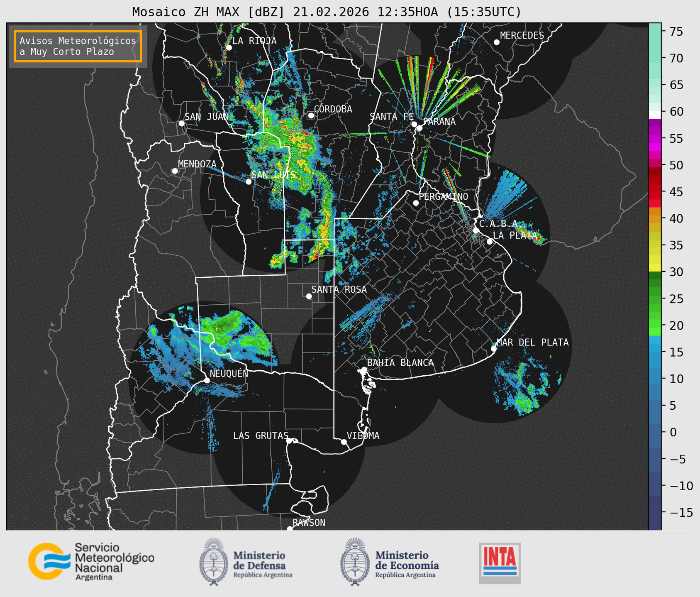The width and height of the screenshot is (700, 597).
Task: Click the LAS GRUTAS city label
Action: [260, 436]
